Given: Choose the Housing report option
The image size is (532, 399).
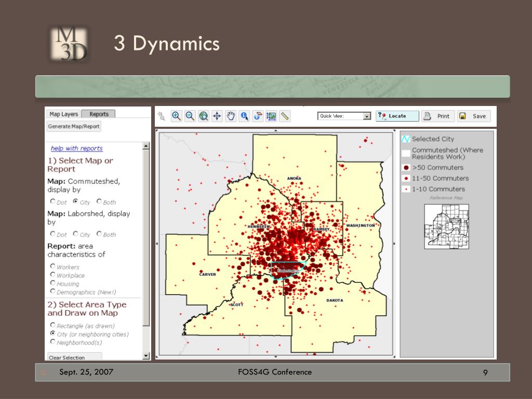Looking at the screenshot, I should pos(52,283).
